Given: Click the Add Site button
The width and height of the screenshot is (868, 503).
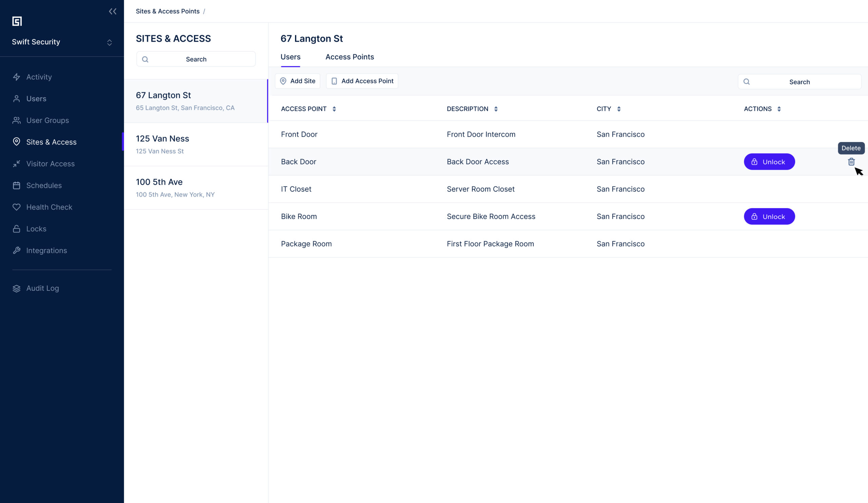Looking at the screenshot, I should (x=298, y=81).
